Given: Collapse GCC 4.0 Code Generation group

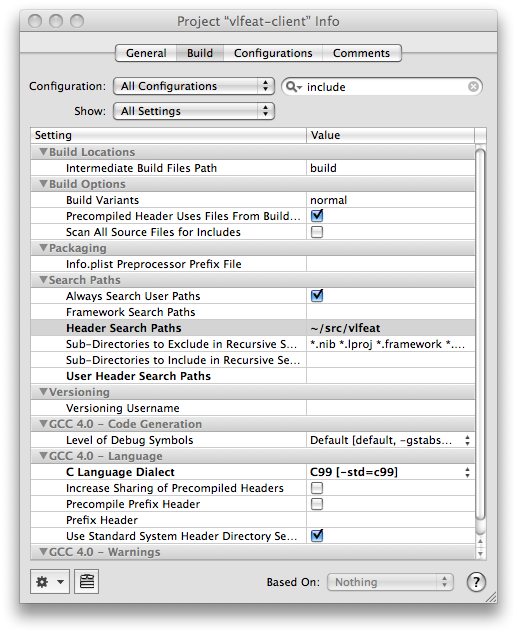Looking at the screenshot, I should click(43, 423).
